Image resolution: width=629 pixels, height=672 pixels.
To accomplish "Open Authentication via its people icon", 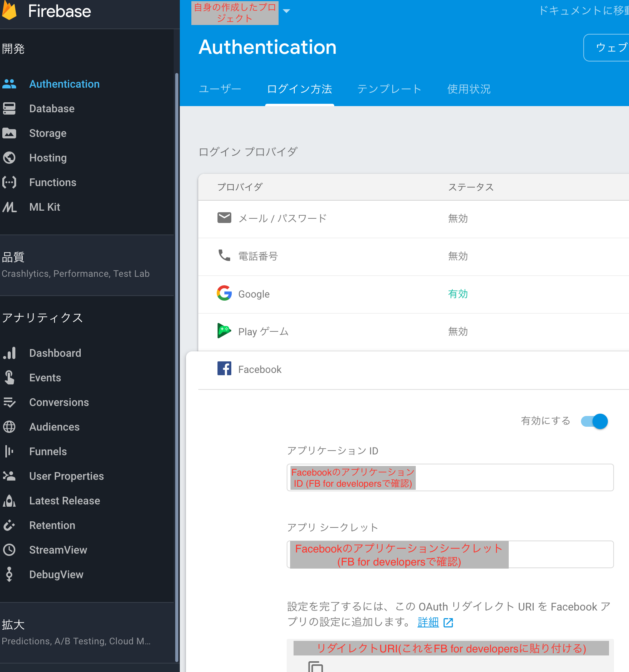I will 9,84.
